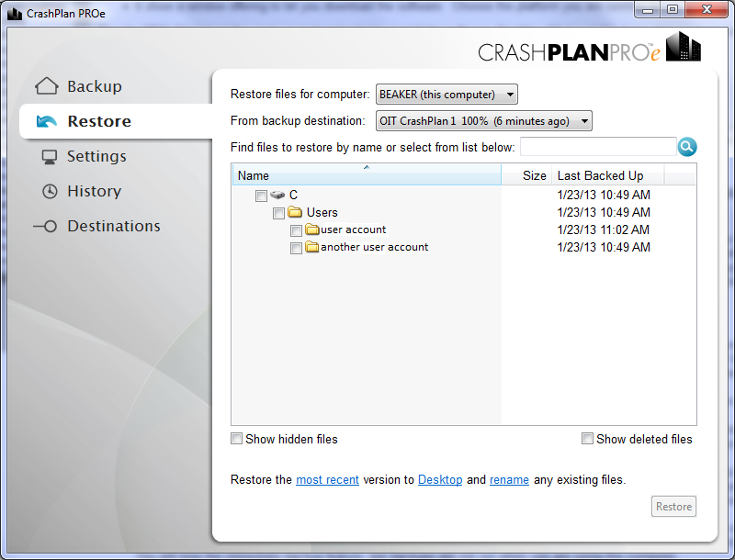This screenshot has height=560, width=735.
Task: Click the file search input field
Action: [598, 146]
